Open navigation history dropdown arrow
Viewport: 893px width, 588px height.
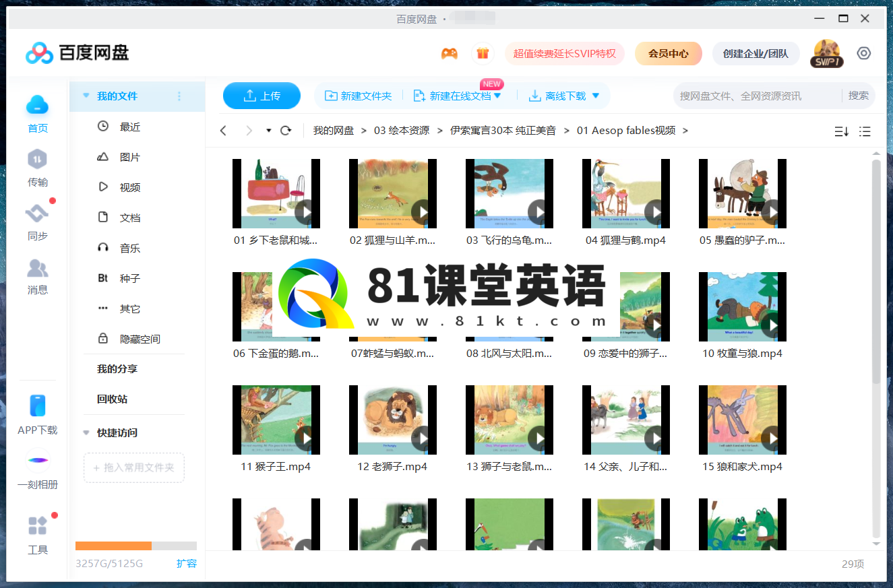pos(268,131)
